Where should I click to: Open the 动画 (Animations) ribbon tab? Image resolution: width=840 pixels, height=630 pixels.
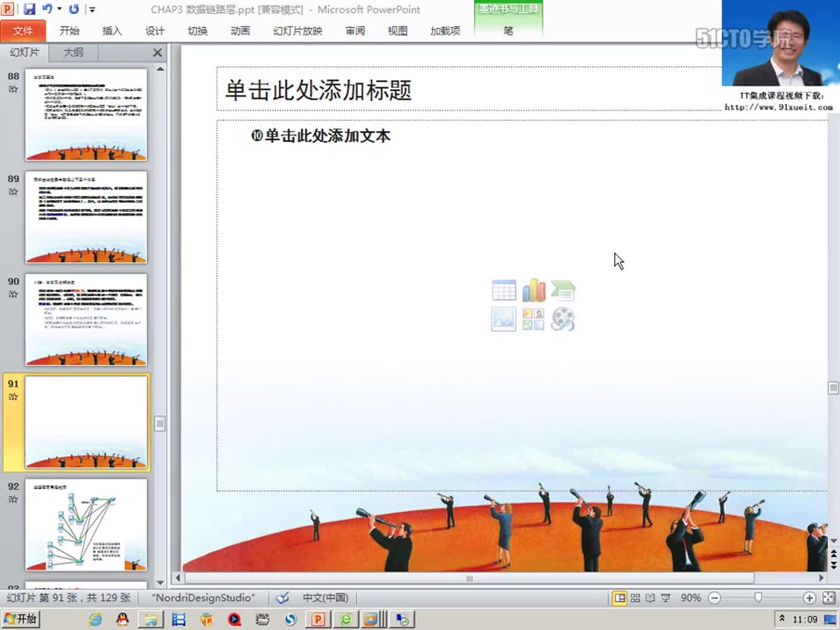point(240,31)
